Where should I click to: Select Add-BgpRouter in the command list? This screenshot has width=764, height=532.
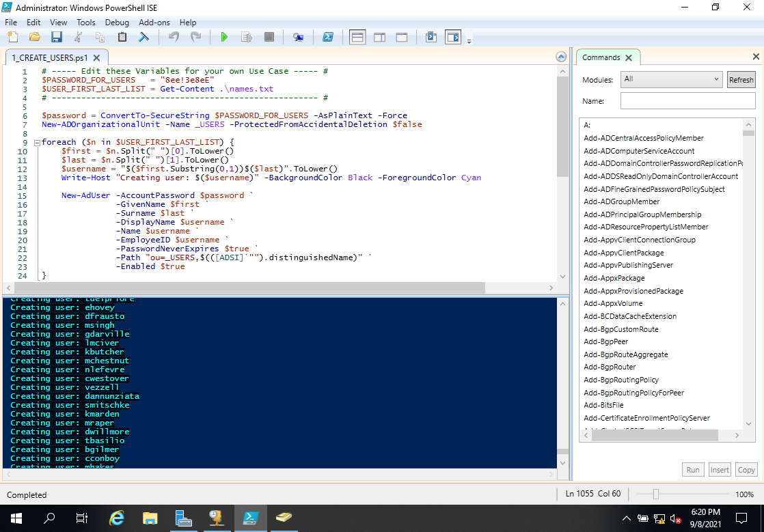pyautogui.click(x=610, y=367)
